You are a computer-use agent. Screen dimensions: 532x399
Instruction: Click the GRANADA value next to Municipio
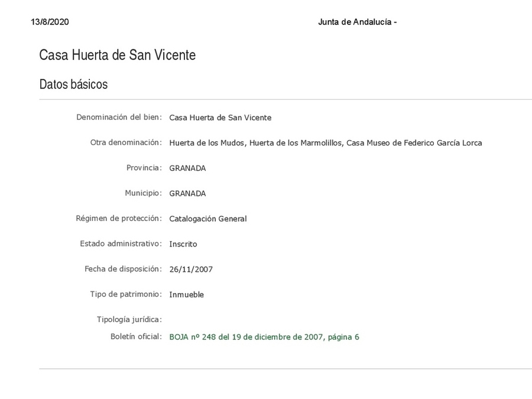point(187,193)
